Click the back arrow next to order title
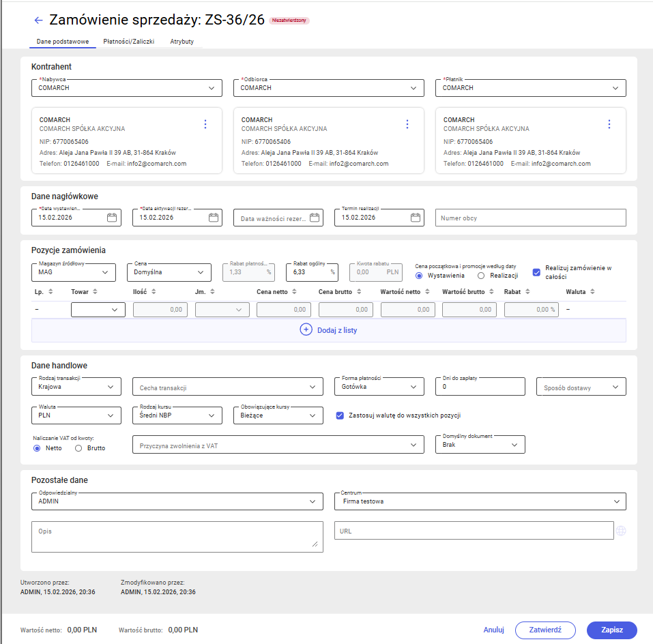The height and width of the screenshot is (644, 653). point(38,20)
